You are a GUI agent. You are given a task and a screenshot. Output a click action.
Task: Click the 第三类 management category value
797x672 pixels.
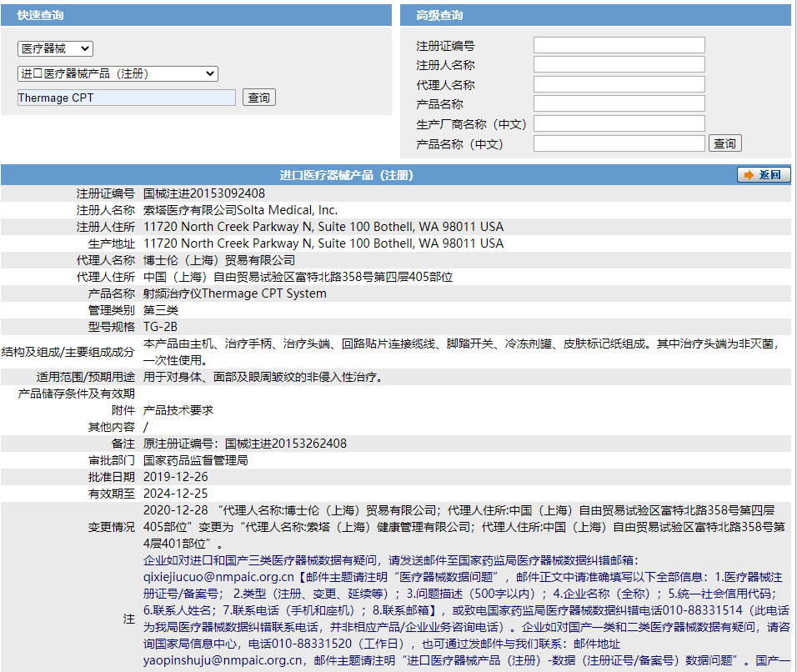tap(161, 311)
